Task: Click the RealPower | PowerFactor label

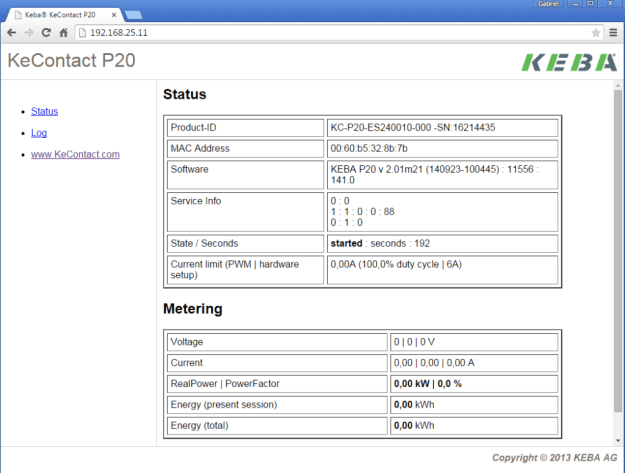Action: [225, 384]
